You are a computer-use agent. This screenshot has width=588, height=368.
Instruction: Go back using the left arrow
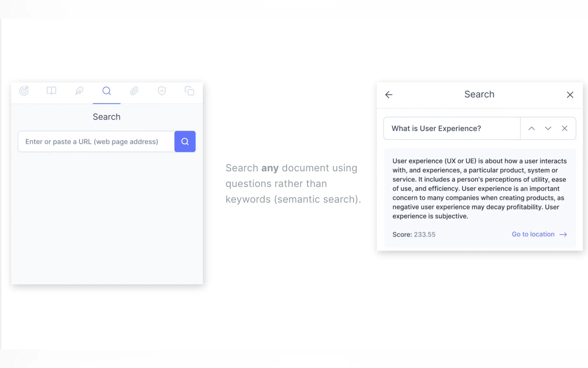(389, 95)
